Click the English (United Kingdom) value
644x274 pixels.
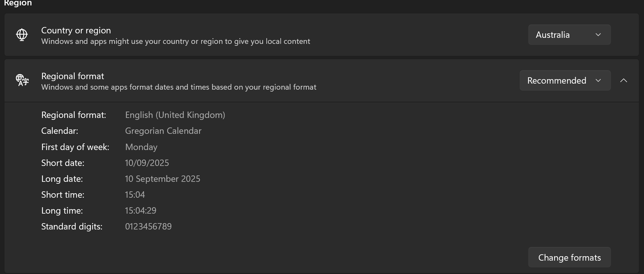[175, 115]
